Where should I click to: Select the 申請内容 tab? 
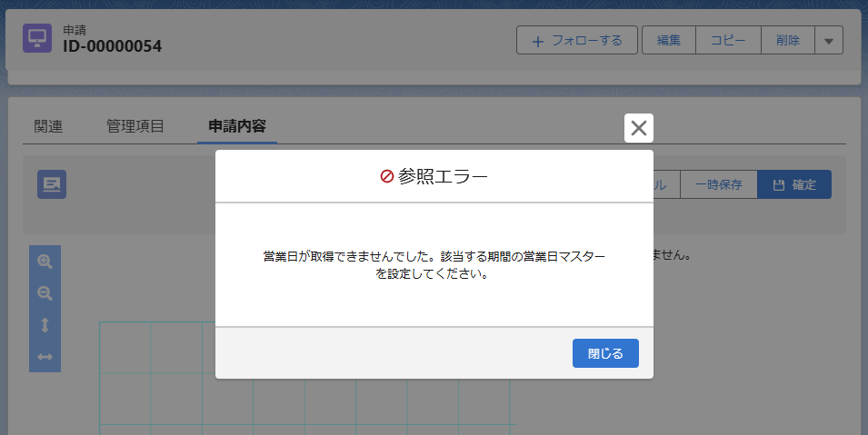[237, 126]
